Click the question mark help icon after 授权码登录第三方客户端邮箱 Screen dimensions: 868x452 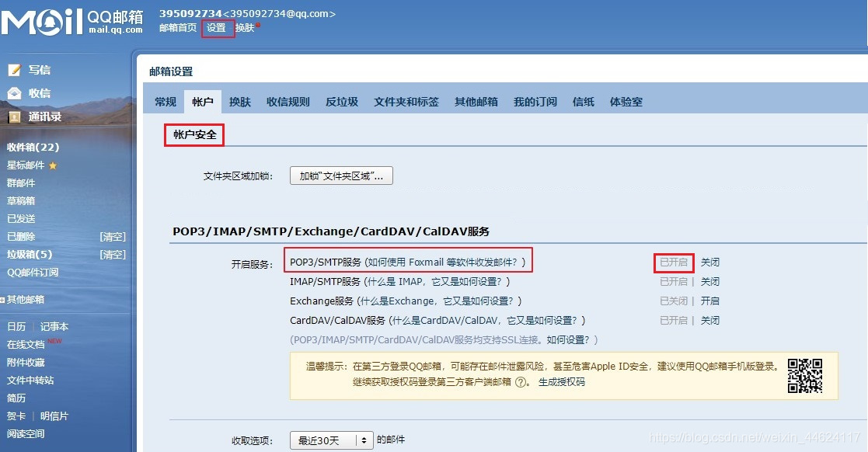click(521, 382)
